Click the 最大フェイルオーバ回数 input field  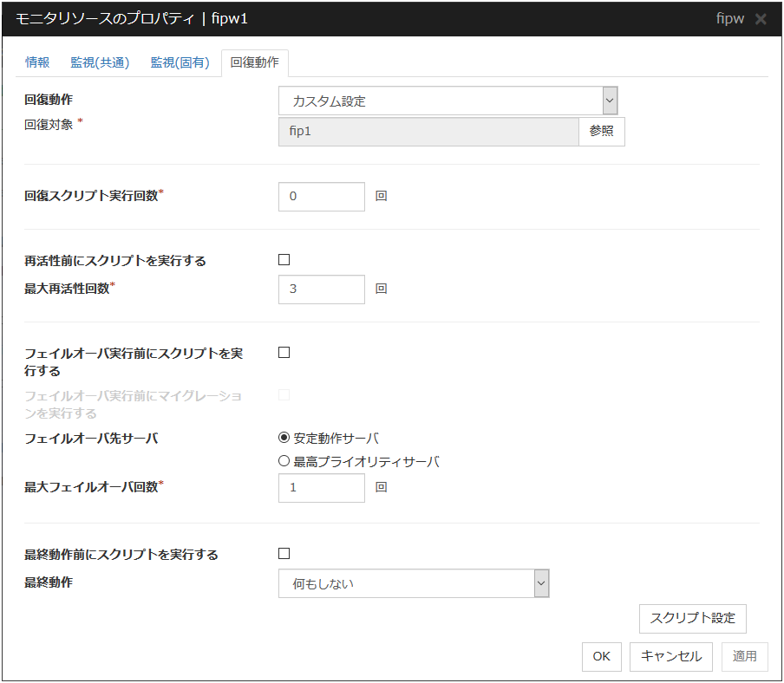pos(322,488)
